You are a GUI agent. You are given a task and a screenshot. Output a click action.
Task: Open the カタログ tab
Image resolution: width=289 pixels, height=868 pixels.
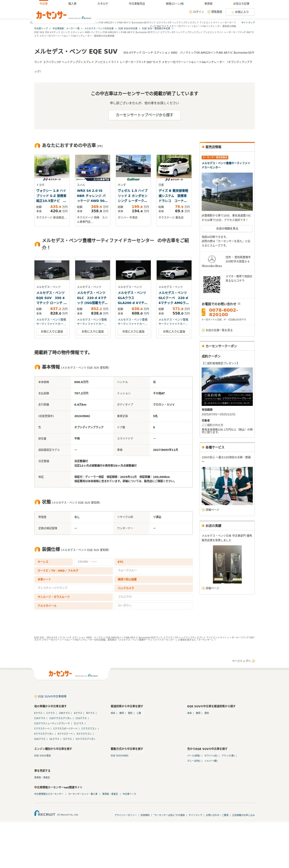click(103, 4)
